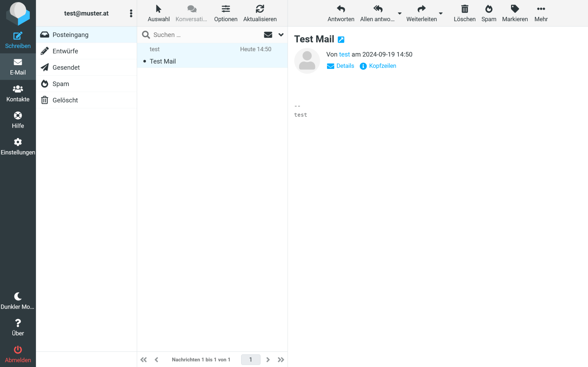This screenshot has height=367, width=588.
Task: Open Kontakte via the people icon
Action: point(18,89)
